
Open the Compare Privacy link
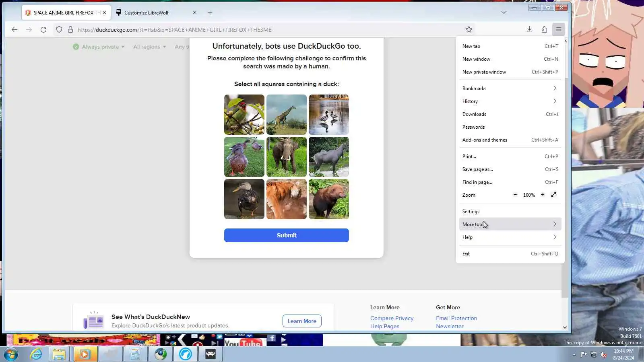392,318
